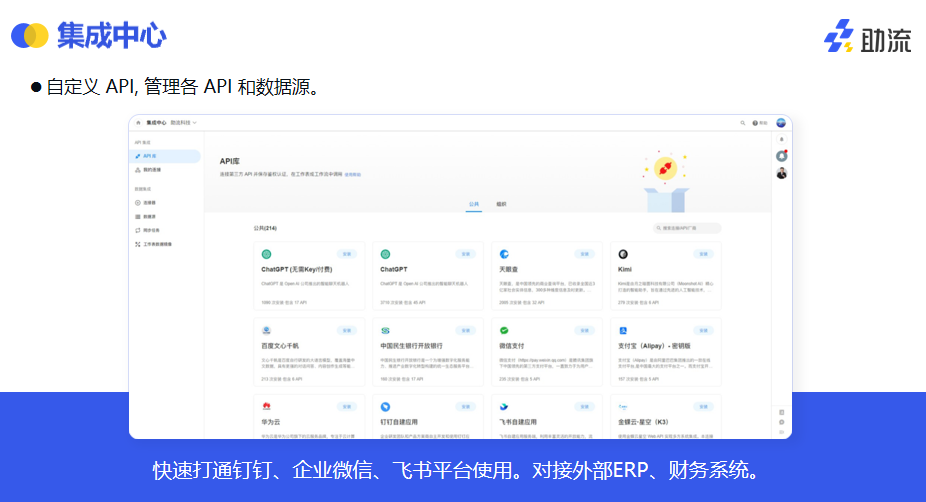Expand the 助流科技 organization dropdown
Screen dimensions: 926x502
[184, 122]
